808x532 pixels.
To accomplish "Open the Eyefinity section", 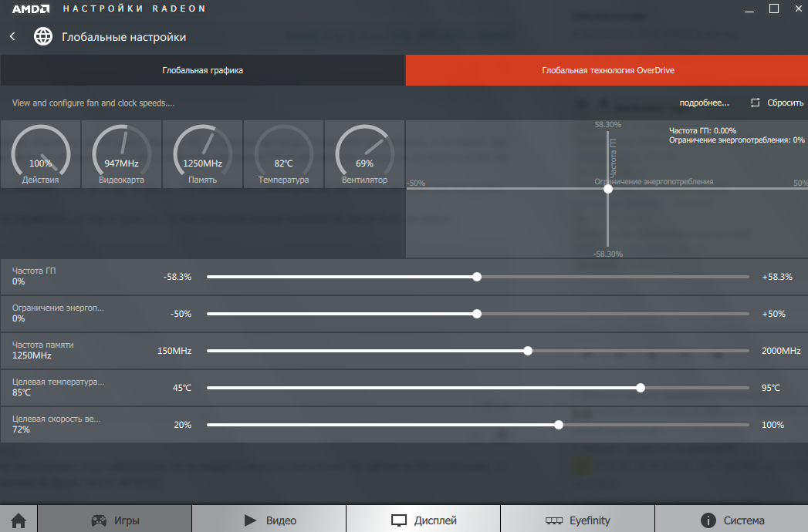I will pyautogui.click(x=577, y=520).
